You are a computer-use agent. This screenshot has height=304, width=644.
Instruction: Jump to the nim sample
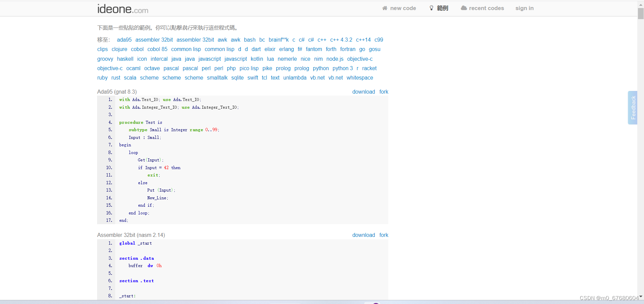coord(318,59)
